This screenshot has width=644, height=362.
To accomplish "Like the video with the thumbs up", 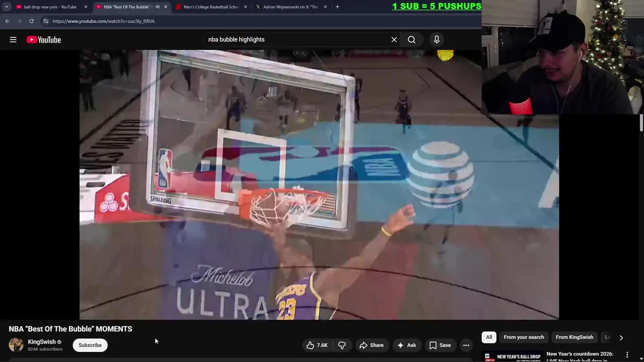I will coord(317,345).
